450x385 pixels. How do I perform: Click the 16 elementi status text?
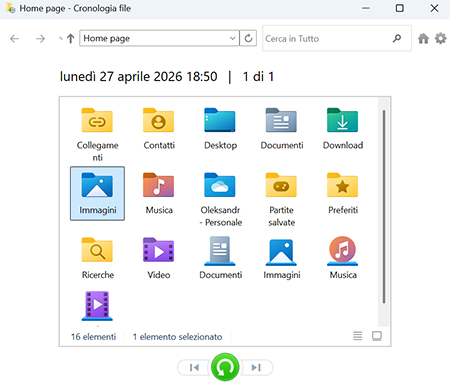(x=93, y=337)
